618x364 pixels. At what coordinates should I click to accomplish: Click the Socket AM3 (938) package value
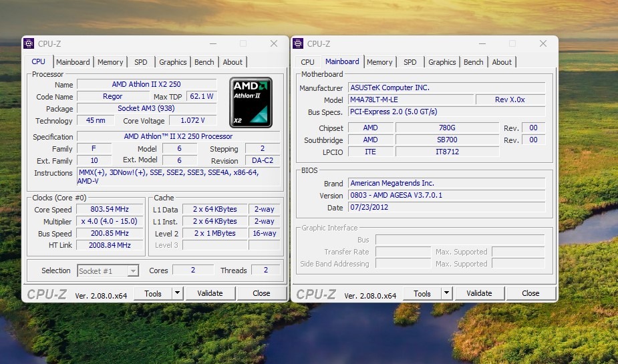click(x=146, y=108)
